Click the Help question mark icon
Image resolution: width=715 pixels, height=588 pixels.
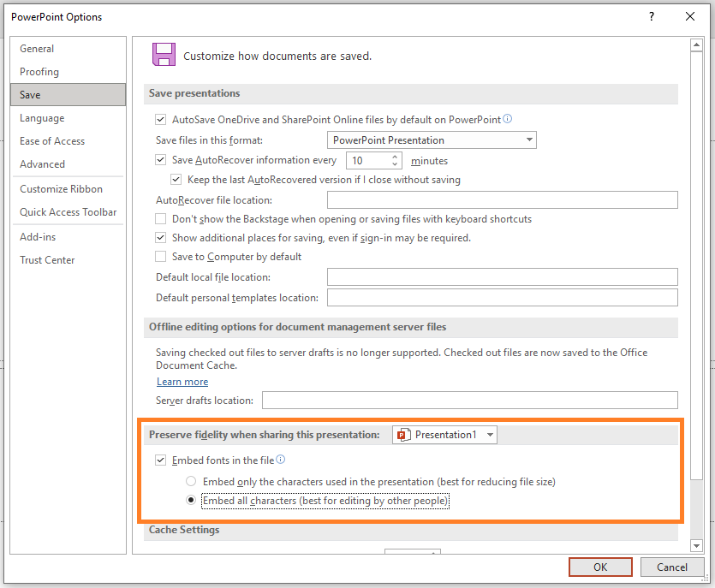pyautogui.click(x=652, y=17)
